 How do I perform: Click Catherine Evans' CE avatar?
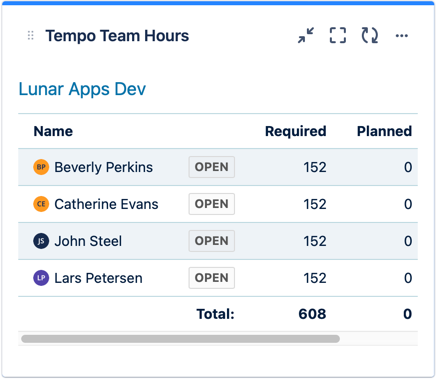tap(41, 204)
